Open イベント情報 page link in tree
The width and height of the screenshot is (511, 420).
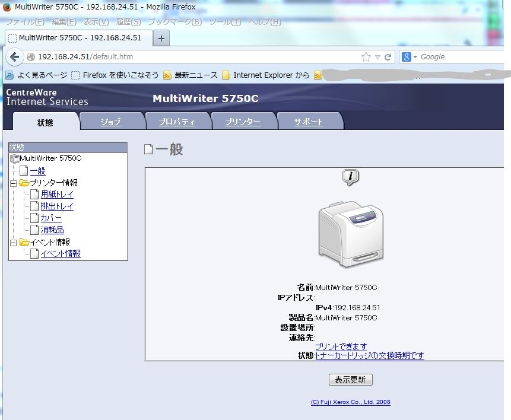coord(61,253)
